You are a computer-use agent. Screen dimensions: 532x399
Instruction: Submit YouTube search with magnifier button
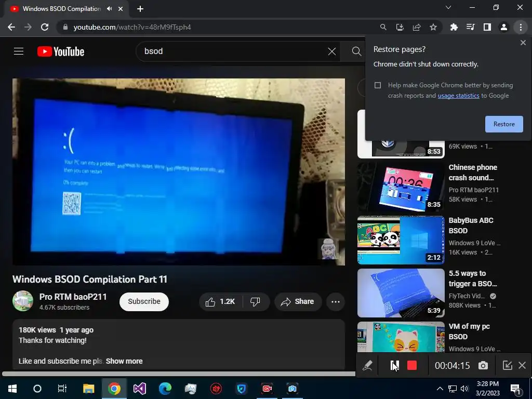356,51
